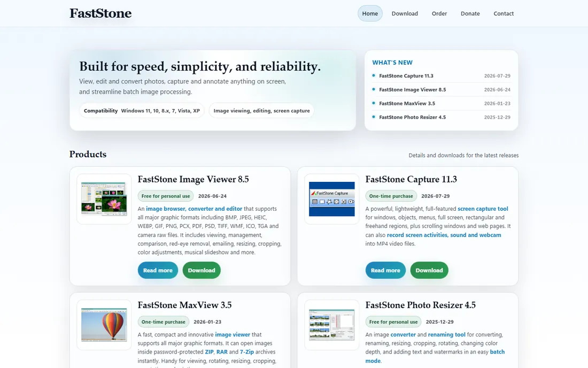This screenshot has width=588, height=368.
Task: Click the 7-Zip link in MaxView description
Action: pyautogui.click(x=247, y=352)
